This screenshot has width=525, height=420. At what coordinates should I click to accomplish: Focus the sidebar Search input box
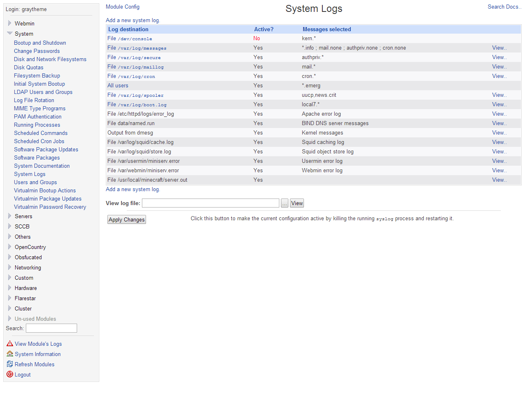(x=51, y=329)
